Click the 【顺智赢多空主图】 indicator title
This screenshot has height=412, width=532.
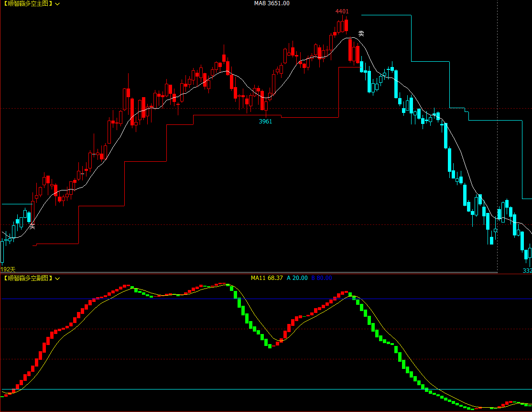click(28, 4)
